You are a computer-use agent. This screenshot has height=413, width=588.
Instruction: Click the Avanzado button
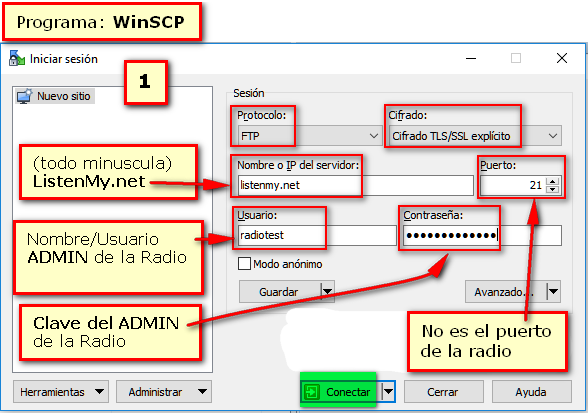point(506,291)
